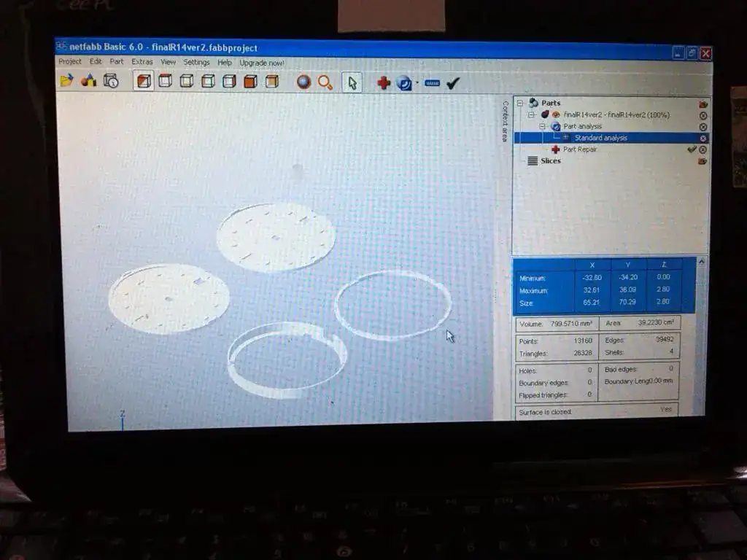Click the Upgrade now! menu link
747x560 pixels.
[x=262, y=63]
